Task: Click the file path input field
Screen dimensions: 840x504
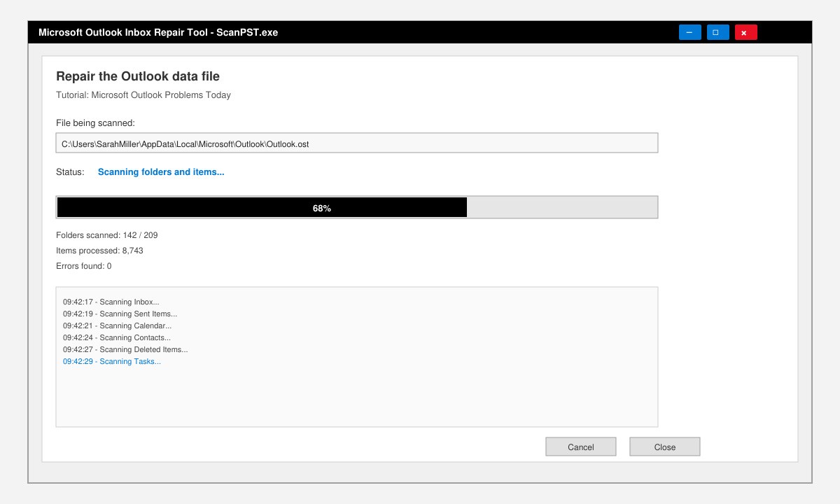Action: (357, 143)
